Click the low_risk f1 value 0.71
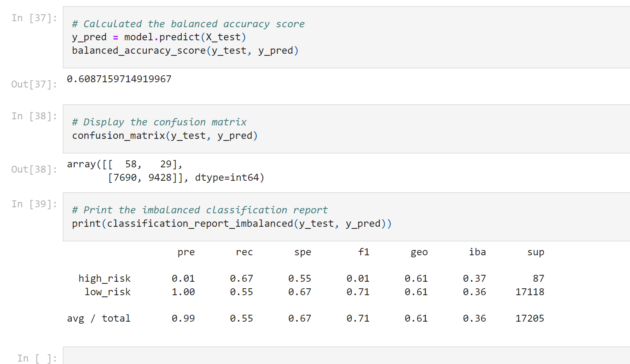Image resolution: width=630 pixels, height=364 pixels. click(358, 292)
